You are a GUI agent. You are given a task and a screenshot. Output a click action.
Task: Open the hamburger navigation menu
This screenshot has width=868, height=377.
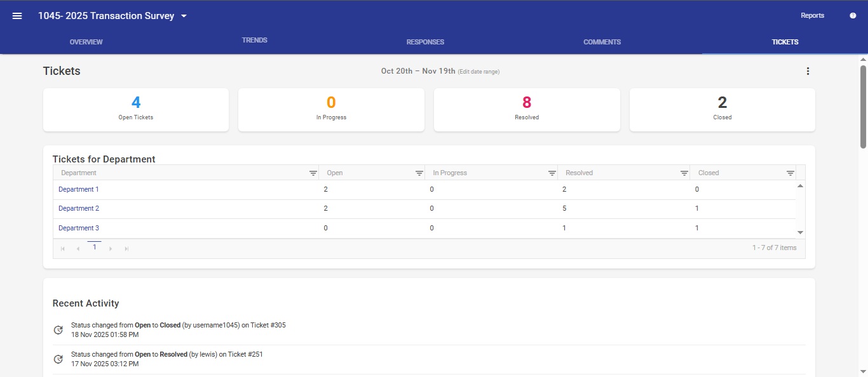(x=17, y=16)
